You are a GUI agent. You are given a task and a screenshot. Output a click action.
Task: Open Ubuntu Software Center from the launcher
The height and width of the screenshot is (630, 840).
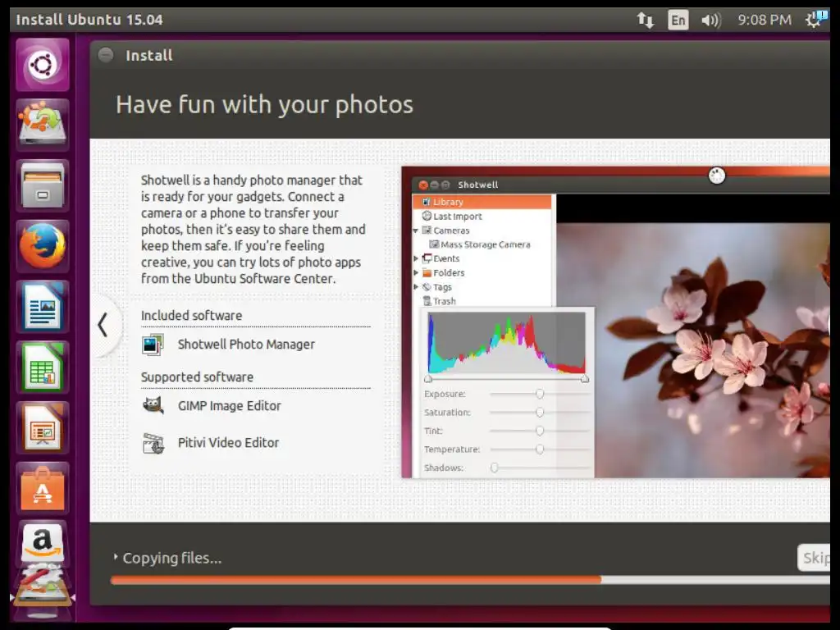pyautogui.click(x=43, y=489)
